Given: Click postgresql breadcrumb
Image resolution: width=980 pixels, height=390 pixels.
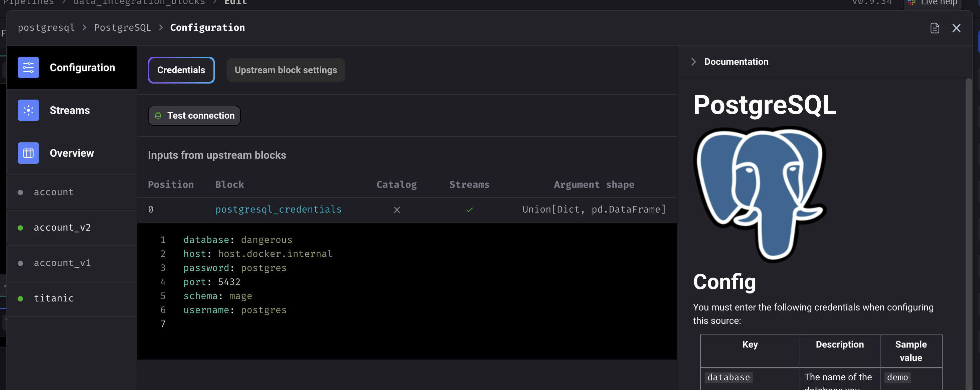Looking at the screenshot, I should tap(46, 27).
